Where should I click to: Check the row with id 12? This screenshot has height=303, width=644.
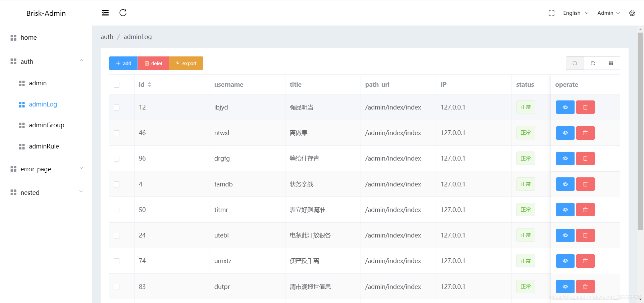point(117,107)
